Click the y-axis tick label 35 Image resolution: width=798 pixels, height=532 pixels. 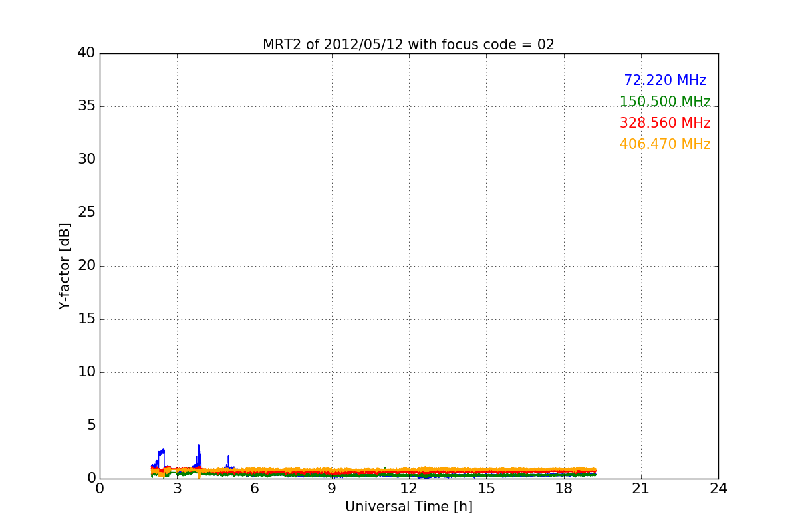click(86, 106)
